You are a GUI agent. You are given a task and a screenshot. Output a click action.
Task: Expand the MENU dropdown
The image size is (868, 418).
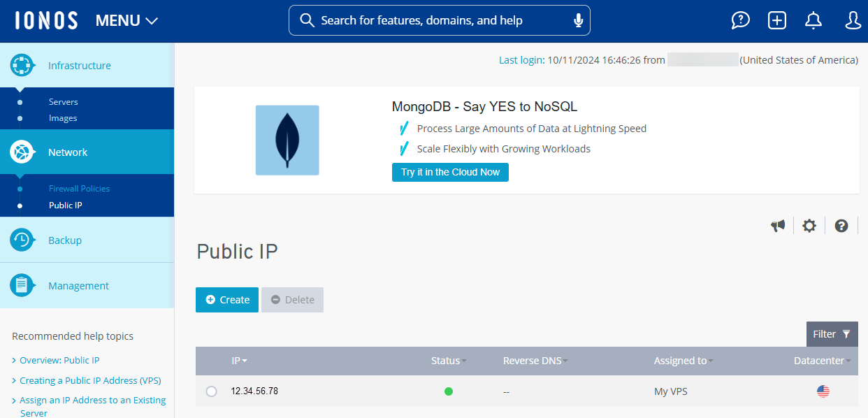[126, 20]
